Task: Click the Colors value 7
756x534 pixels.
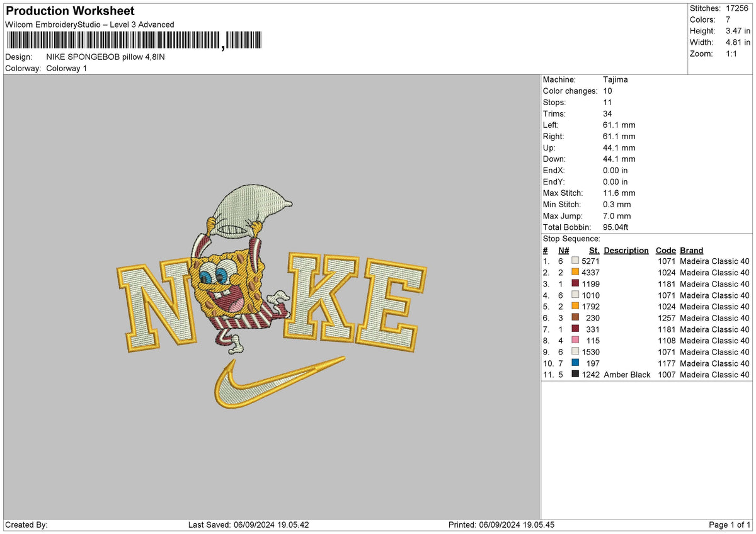Action: [x=728, y=20]
